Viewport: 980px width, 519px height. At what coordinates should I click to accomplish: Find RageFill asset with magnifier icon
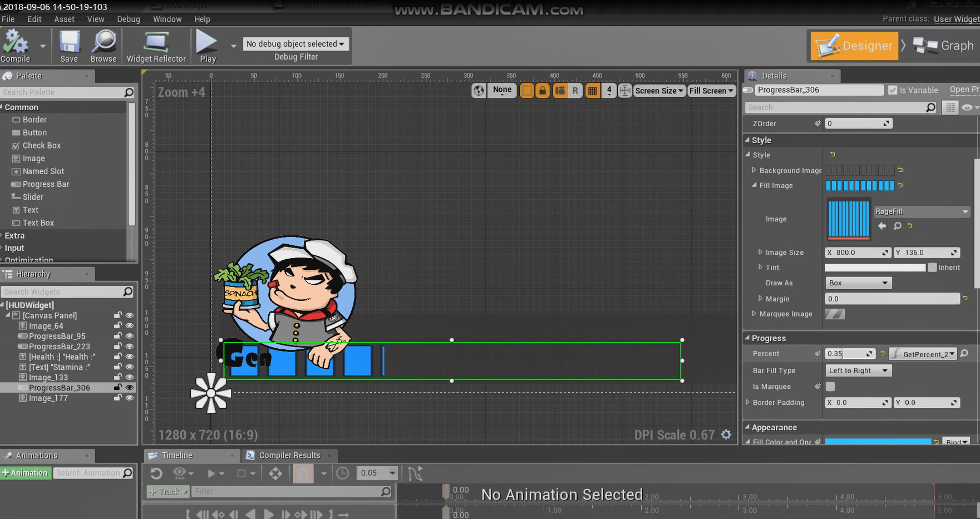pos(897,226)
